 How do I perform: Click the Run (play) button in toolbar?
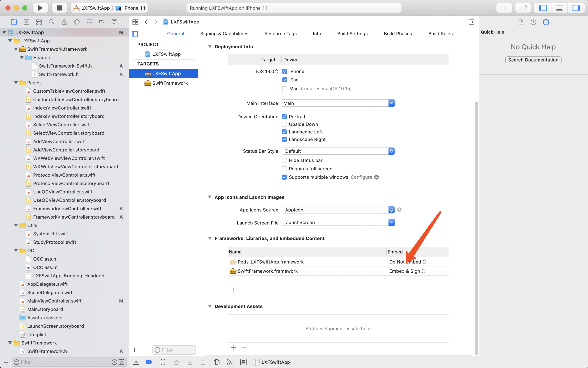[x=40, y=8]
